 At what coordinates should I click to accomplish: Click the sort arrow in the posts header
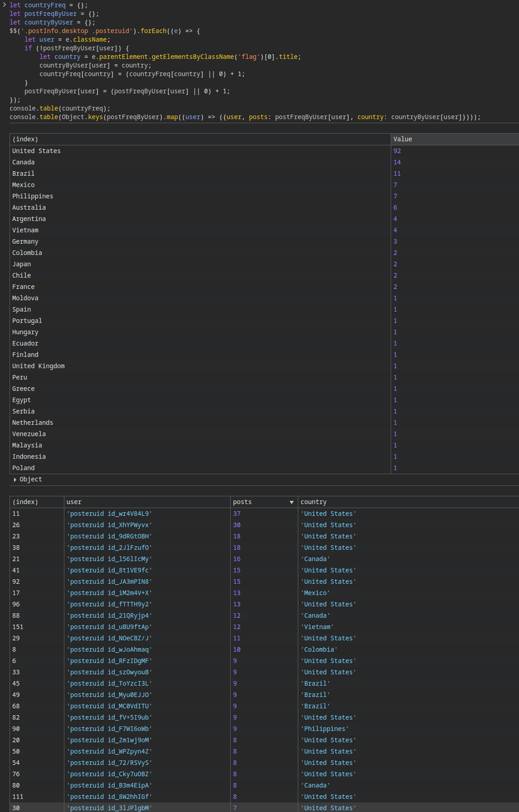(291, 502)
